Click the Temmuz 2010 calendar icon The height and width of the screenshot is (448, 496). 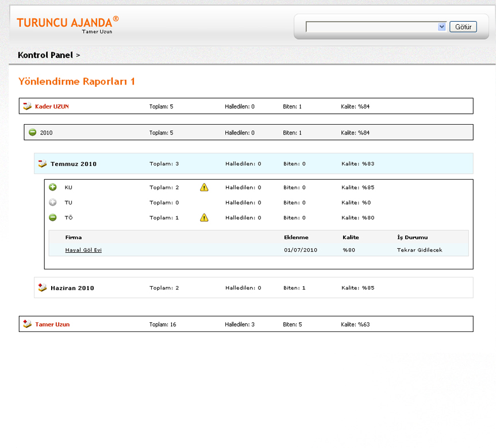pos(42,164)
